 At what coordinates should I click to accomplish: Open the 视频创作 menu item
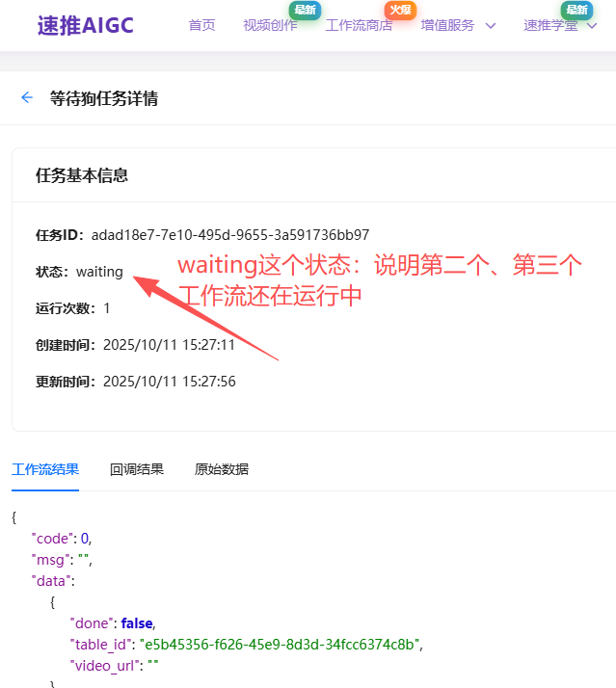[x=270, y=25]
